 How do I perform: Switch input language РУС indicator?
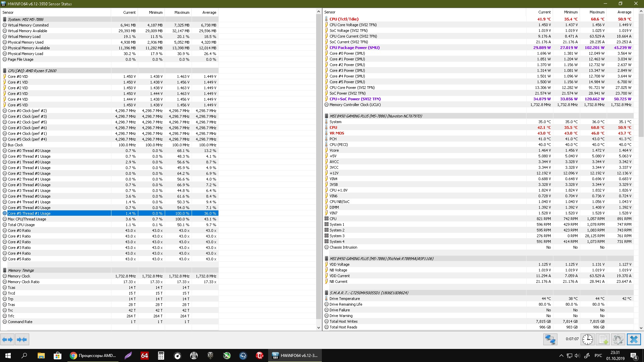click(598, 356)
